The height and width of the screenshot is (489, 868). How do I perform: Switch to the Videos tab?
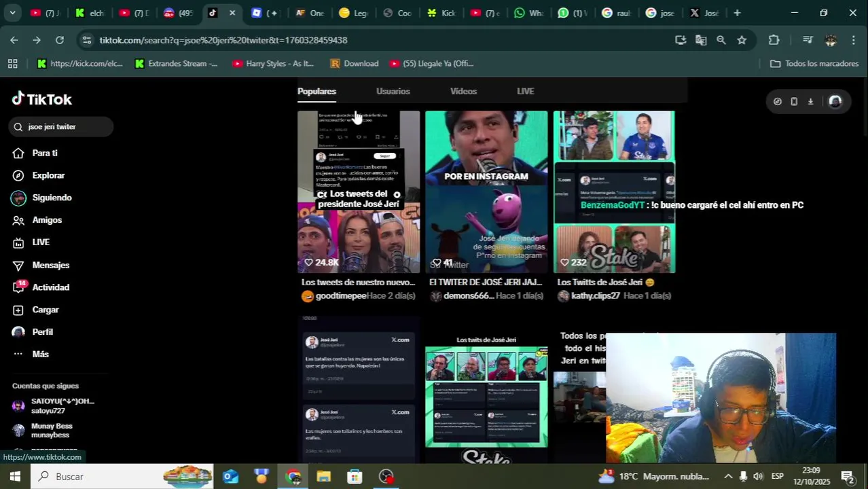point(463,91)
